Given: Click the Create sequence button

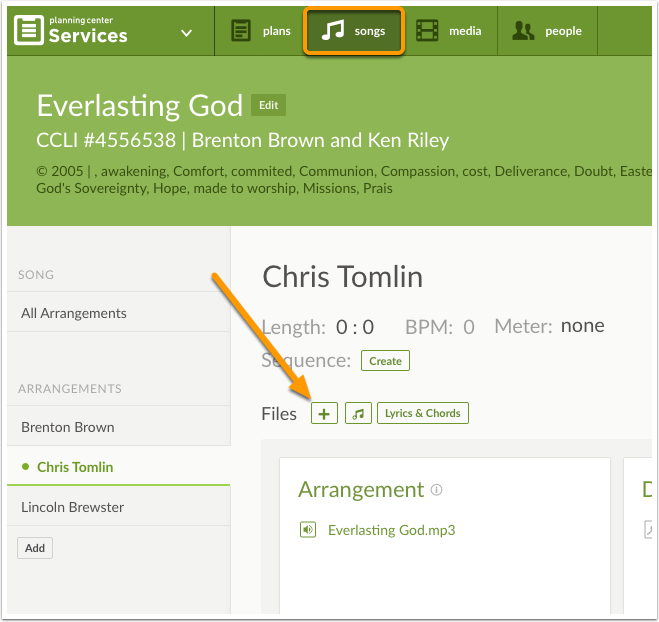Looking at the screenshot, I should [385, 361].
